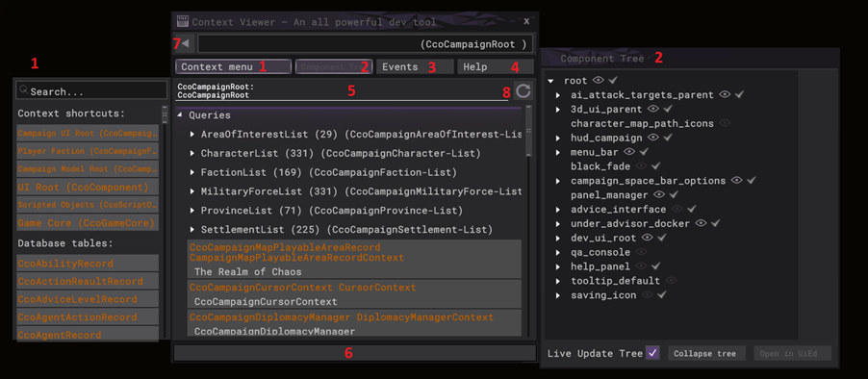Click checkmark next to panel_manager
This screenshot has width=868, height=379.
point(674,194)
